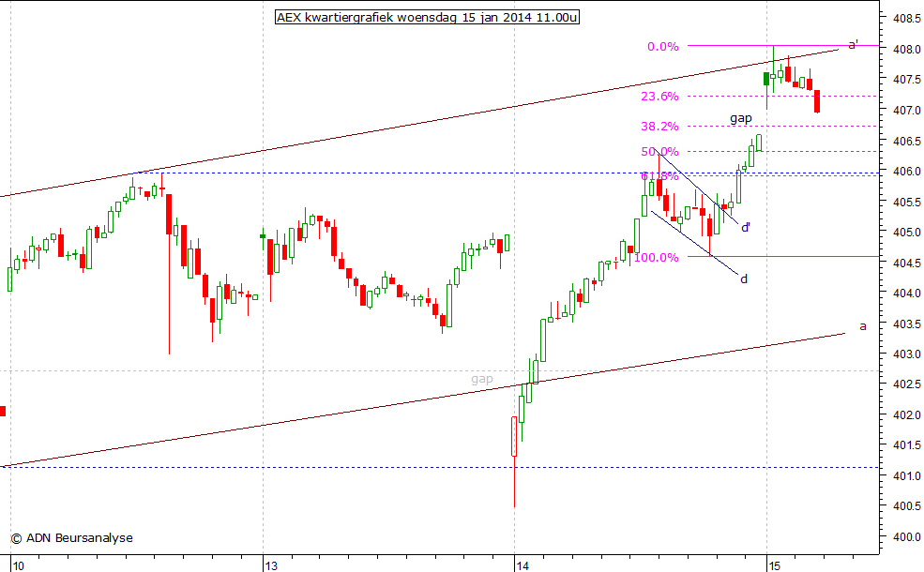924x572 pixels.
Task: Click the price axis value 408.0
Action: pyautogui.click(x=906, y=50)
